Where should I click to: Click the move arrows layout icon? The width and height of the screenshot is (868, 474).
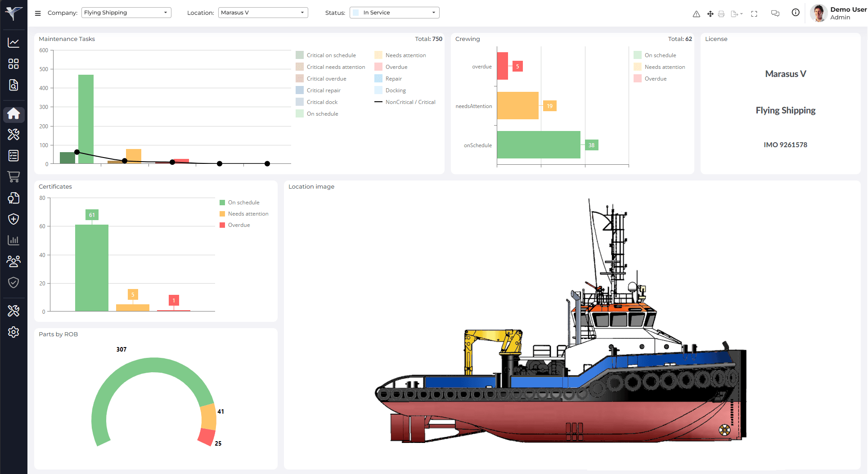click(x=710, y=14)
